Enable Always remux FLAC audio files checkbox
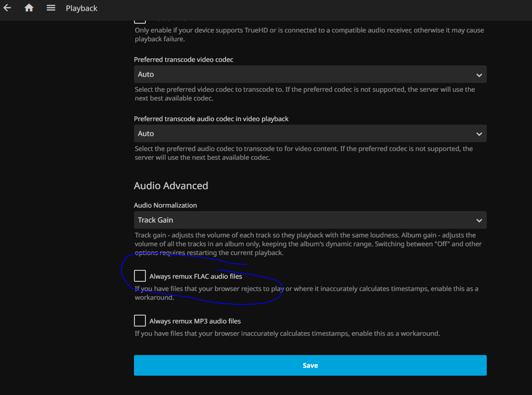Image resolution: width=532 pixels, height=395 pixels. pos(140,276)
